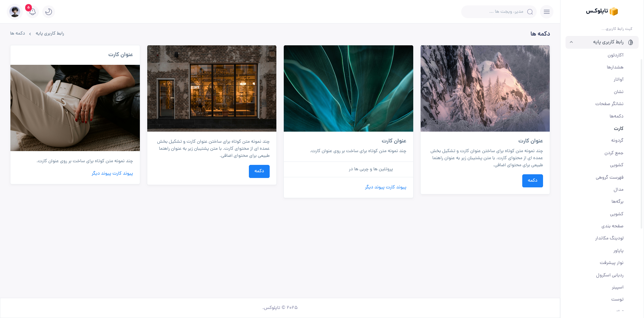This screenshot has width=644, height=318.
Task: Click the ۲۰۲۵ © تاپلوکس footer text
Action: 280,308
